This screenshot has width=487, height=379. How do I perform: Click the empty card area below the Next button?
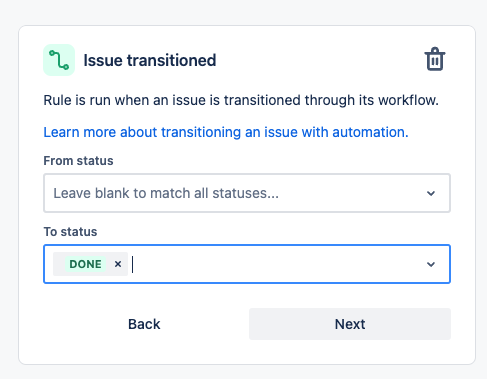point(247,352)
